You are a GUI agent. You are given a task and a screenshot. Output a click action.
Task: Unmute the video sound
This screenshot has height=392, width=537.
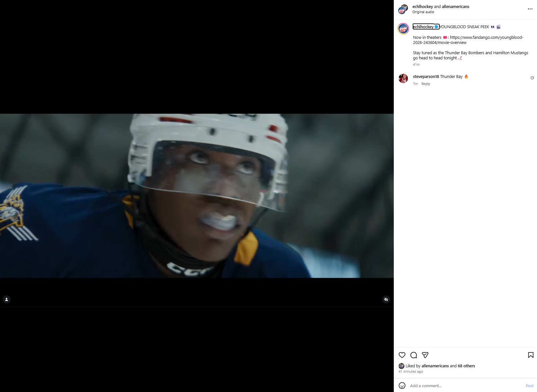click(386, 299)
